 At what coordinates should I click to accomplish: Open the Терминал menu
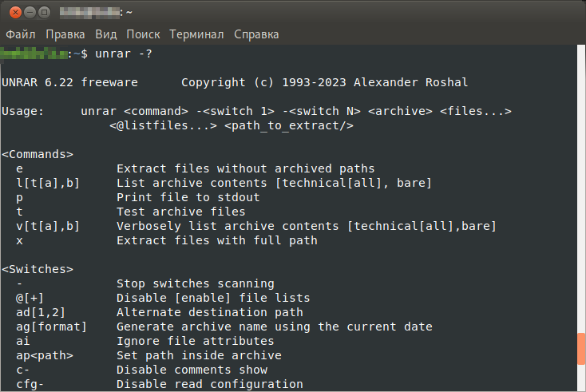pos(196,34)
